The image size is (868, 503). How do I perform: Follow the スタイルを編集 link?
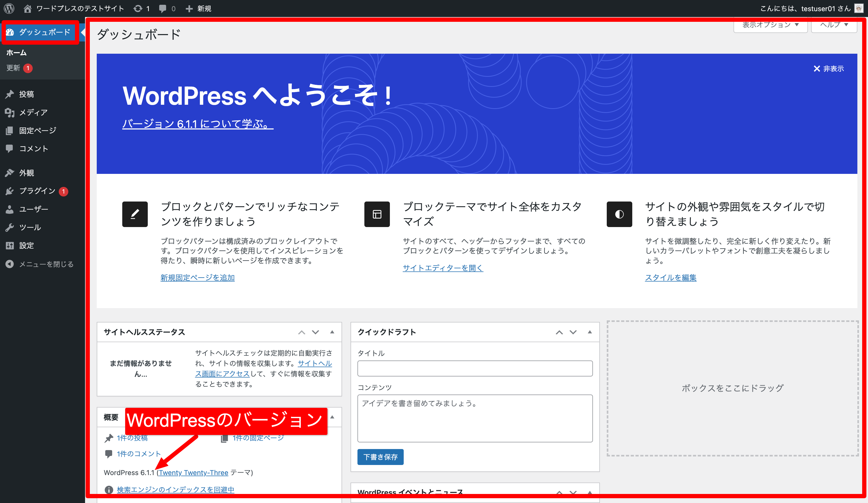point(671,278)
